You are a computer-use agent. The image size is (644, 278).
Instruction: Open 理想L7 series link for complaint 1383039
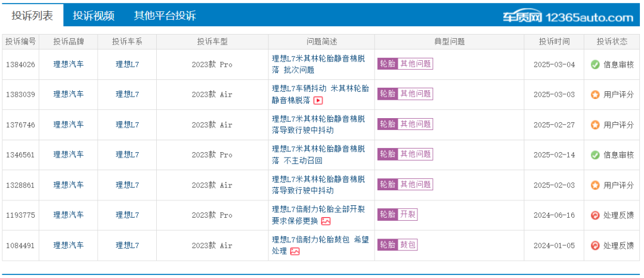[x=127, y=94]
